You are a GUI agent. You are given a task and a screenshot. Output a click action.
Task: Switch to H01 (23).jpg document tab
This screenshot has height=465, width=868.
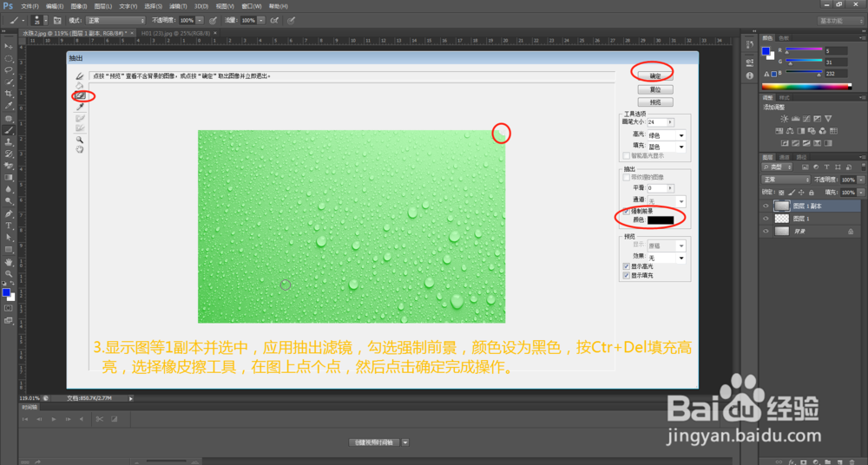pyautogui.click(x=176, y=33)
